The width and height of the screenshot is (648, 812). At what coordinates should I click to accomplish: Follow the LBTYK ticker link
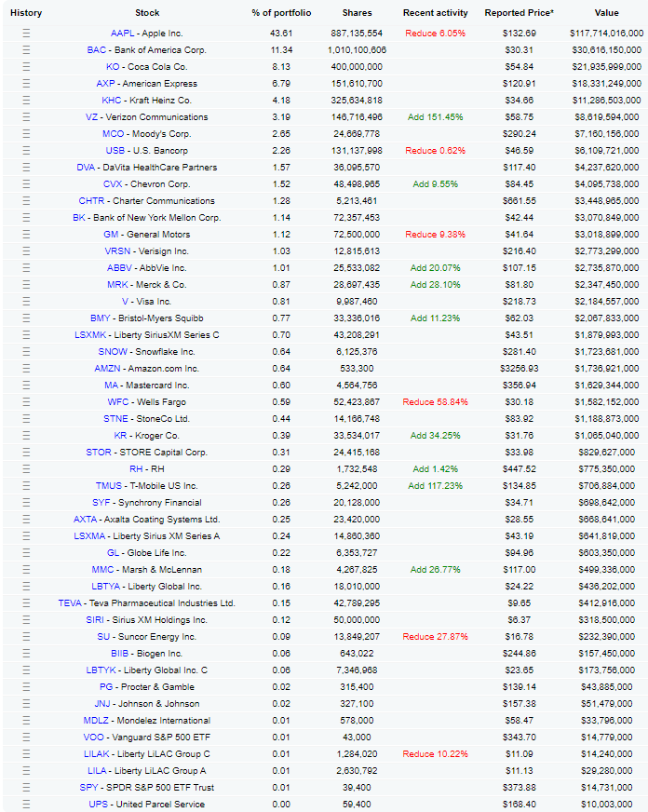[x=101, y=670]
